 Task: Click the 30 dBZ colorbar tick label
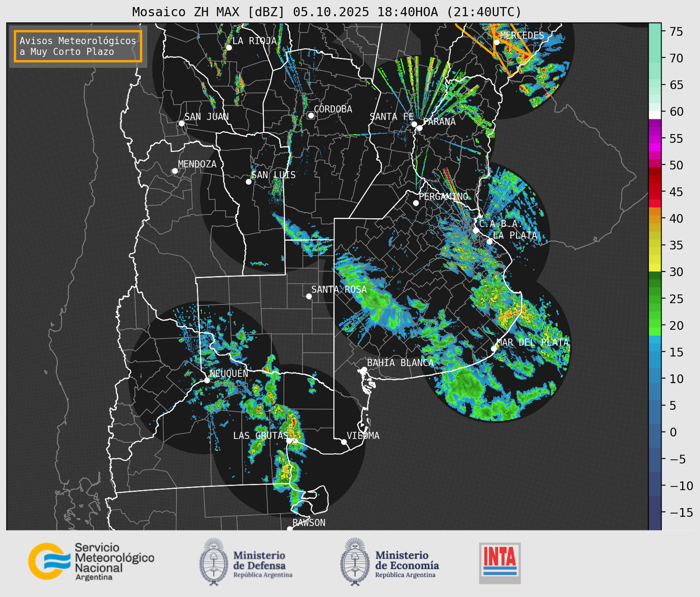[x=676, y=272]
